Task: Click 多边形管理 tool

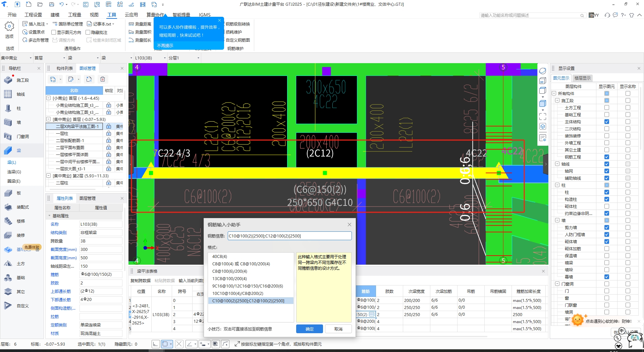Action: click(x=36, y=40)
